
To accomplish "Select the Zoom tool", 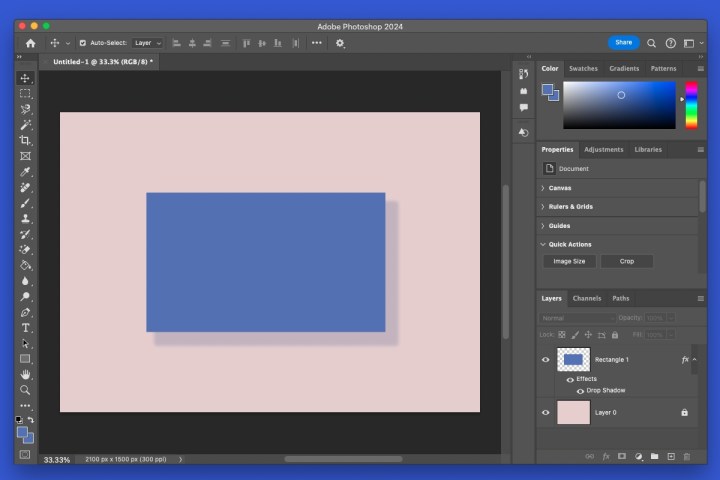I will coord(26,390).
